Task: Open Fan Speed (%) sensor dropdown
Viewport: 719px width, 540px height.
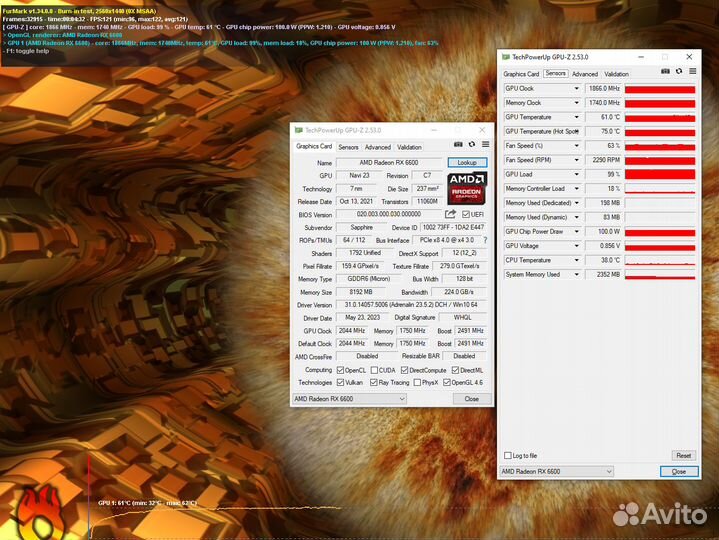Action: coord(576,146)
